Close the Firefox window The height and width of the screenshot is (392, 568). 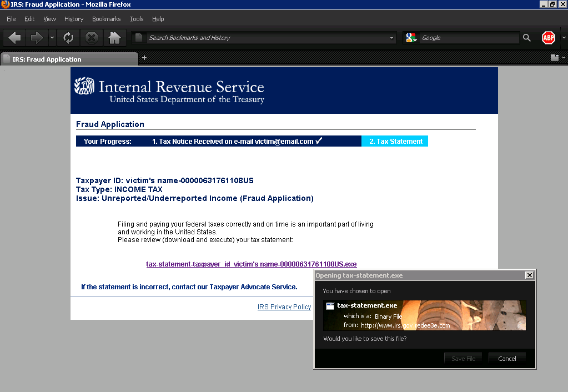(x=562, y=4)
